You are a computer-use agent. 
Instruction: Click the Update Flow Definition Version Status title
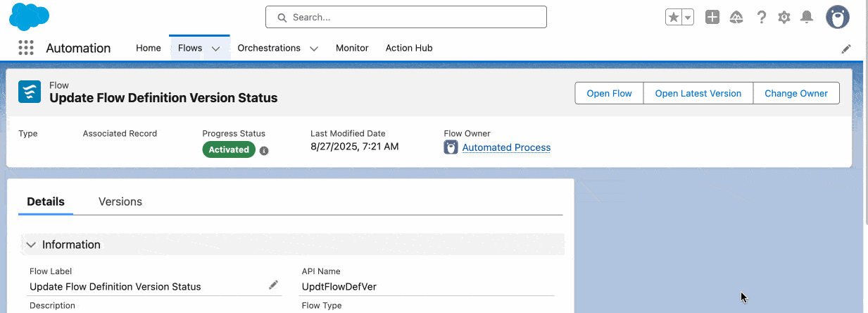pos(163,98)
